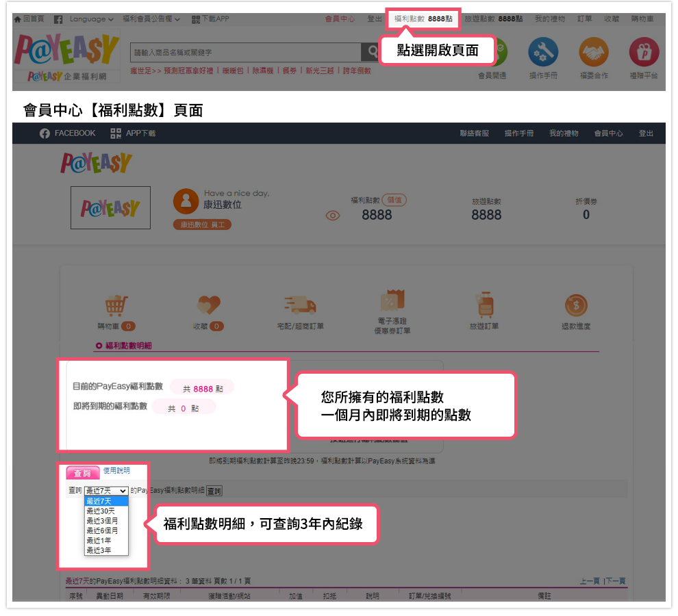Viewport: 678px width, 616px height.
Task: Click the 瘋世足>> hot keyword link
Action: pyautogui.click(x=146, y=70)
